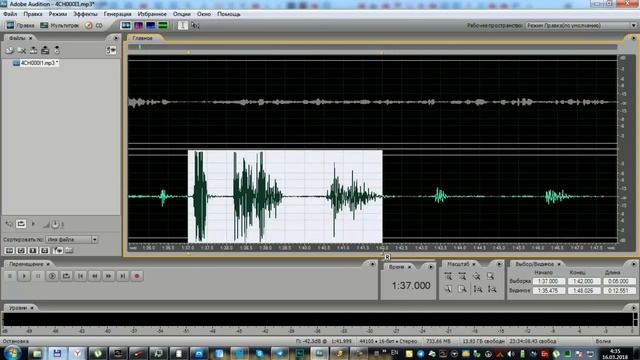Rewind with transport button
Screen dimensions: 640x360
pyautogui.click(x=94, y=276)
